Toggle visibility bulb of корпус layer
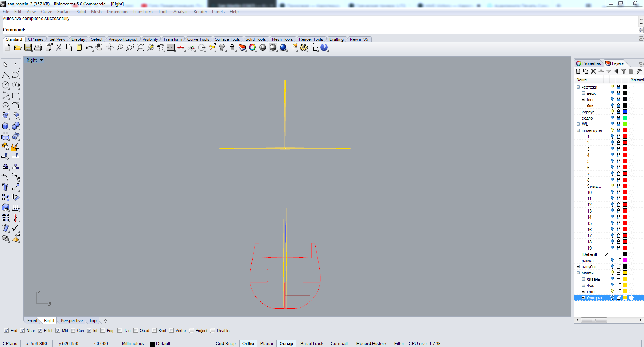Image resolution: width=644 pixels, height=347 pixels. click(612, 112)
